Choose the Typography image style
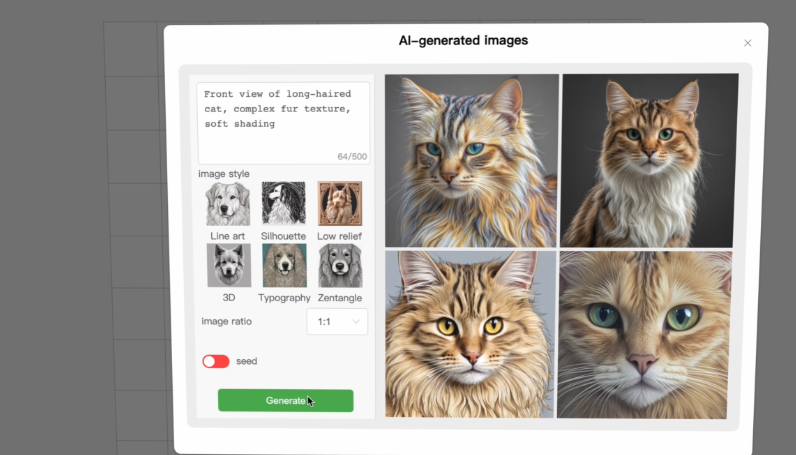Image resolution: width=796 pixels, height=455 pixels. click(x=284, y=265)
